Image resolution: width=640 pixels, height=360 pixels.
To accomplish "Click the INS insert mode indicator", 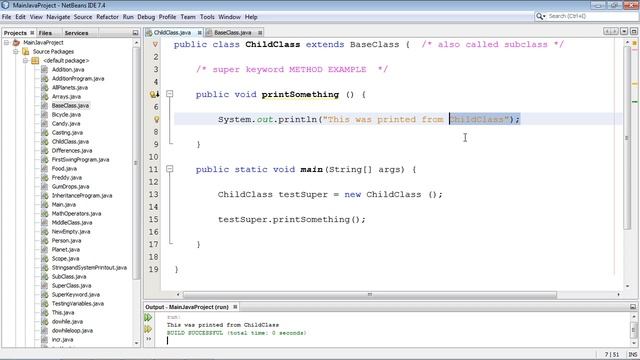I will [632, 354].
